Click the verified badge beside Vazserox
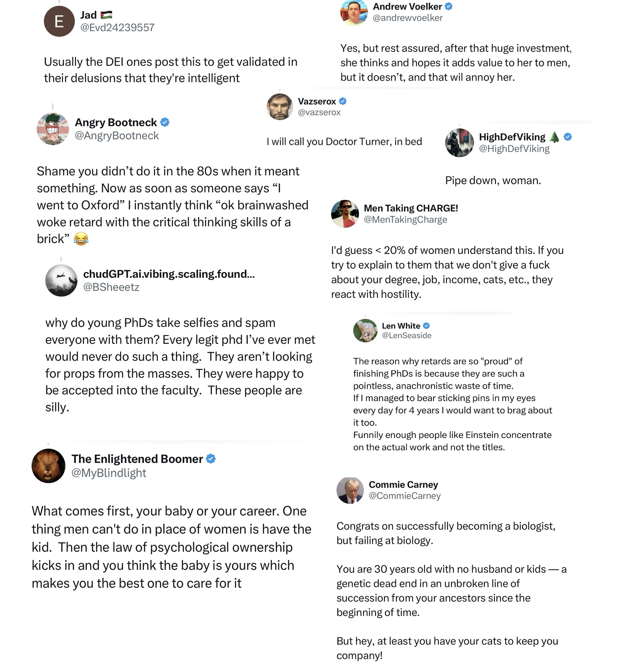 343,101
